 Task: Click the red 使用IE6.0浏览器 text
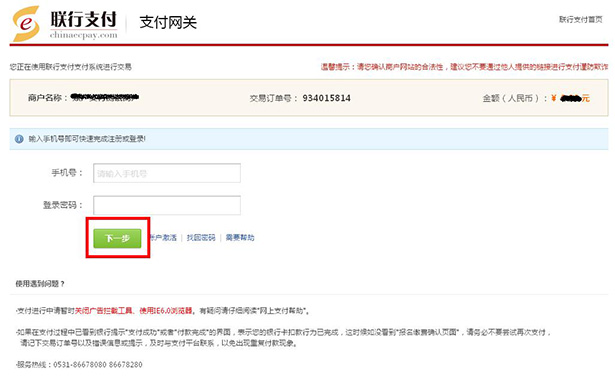click(x=166, y=311)
